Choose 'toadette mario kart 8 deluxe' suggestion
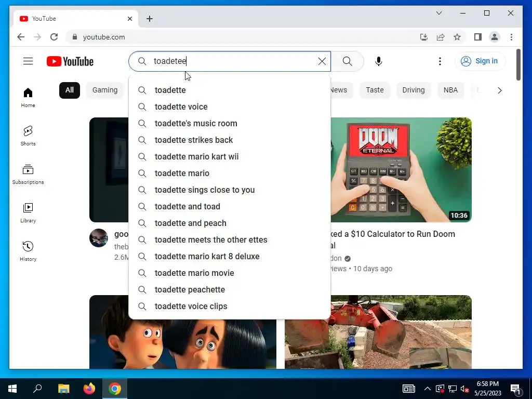This screenshot has height=399, width=532. (230, 257)
